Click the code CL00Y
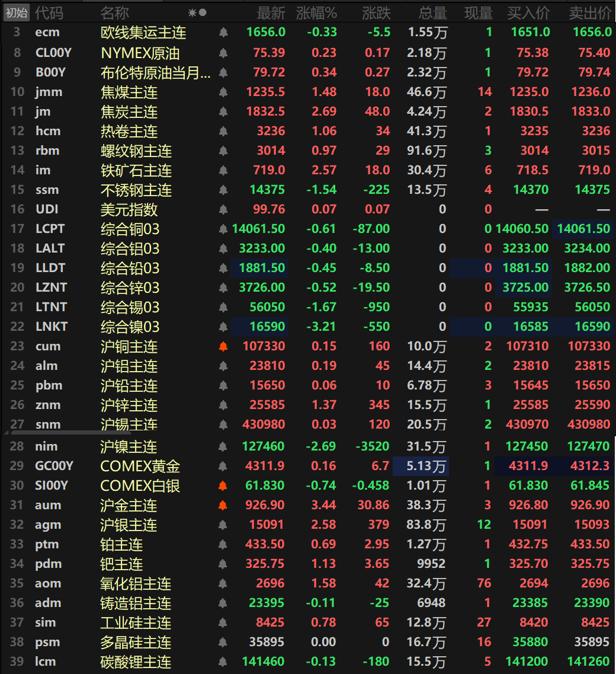The width and height of the screenshot is (616, 674). (x=54, y=52)
